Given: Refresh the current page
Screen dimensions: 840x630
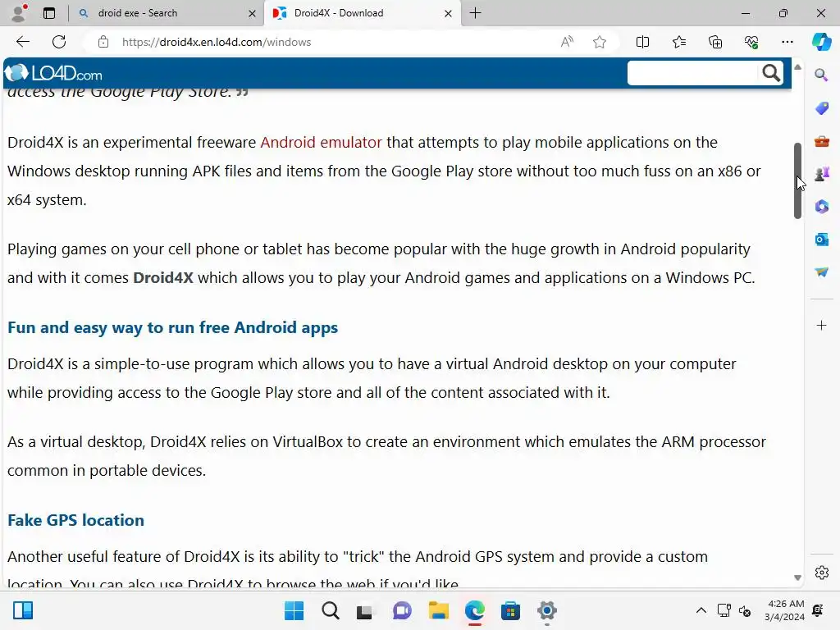Looking at the screenshot, I should (x=59, y=42).
